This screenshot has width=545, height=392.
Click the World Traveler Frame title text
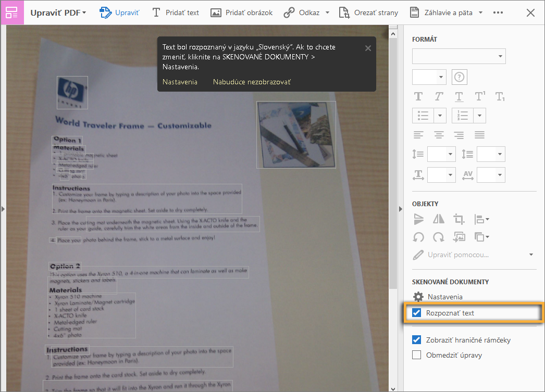tap(133, 123)
